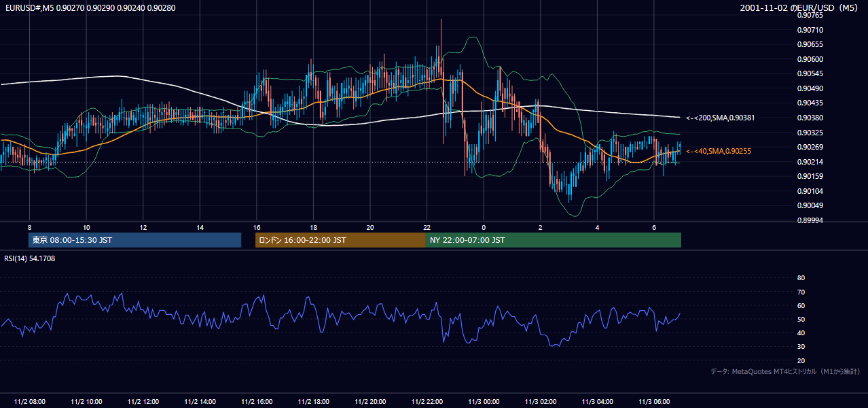The image size is (868, 408).
Task: Click the 11/2 12:00 bottom time label
Action: [x=143, y=402]
